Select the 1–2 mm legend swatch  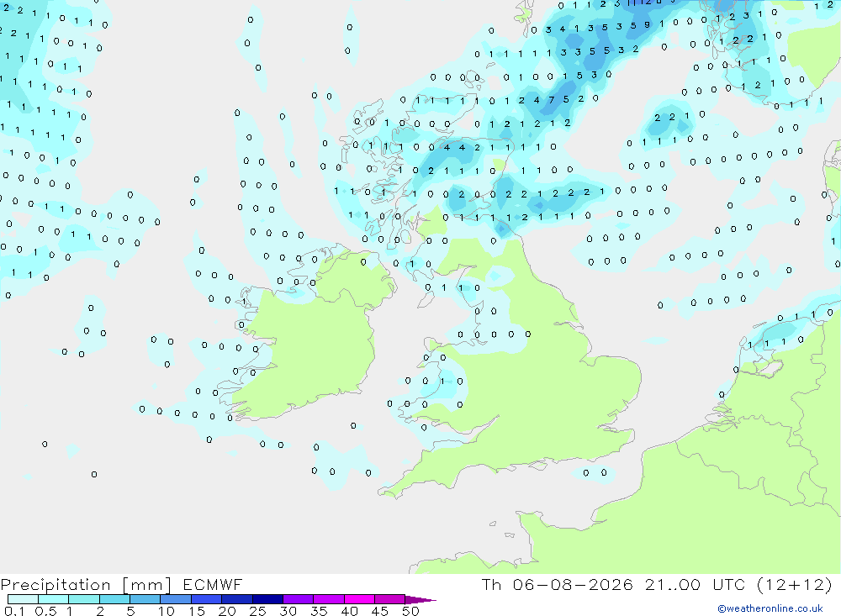[83, 599]
